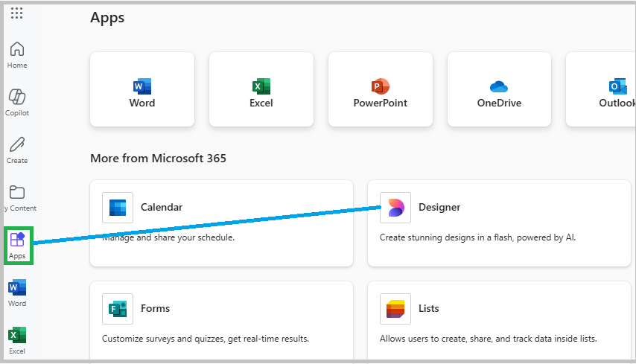Viewport: 636px width, 364px height.
Task: Open the PowerPoint app tile
Action: pos(381,89)
